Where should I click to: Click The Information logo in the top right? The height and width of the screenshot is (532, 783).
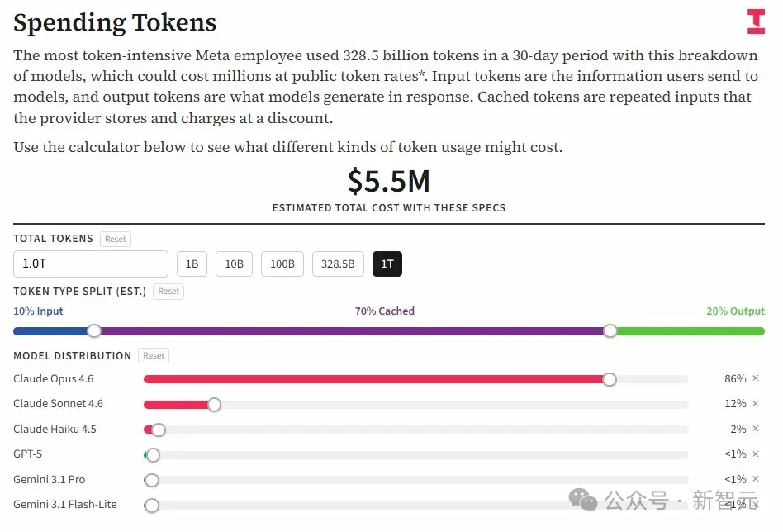tap(756, 21)
